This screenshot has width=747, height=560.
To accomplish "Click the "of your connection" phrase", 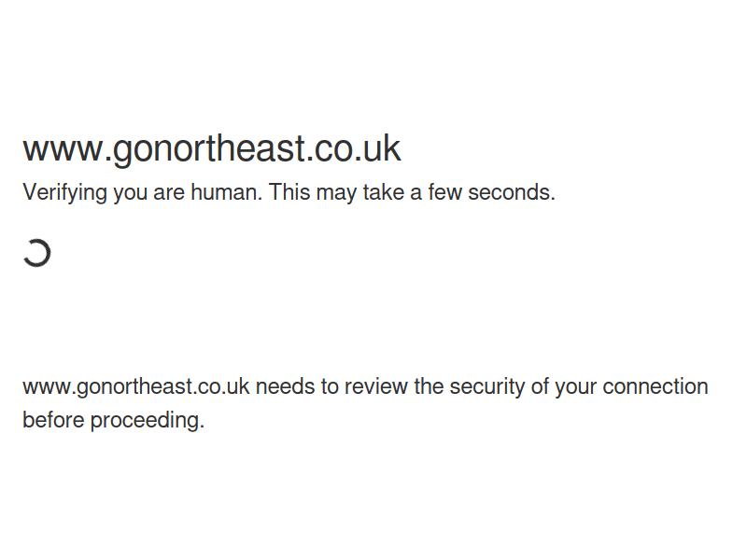I will coord(619,386).
